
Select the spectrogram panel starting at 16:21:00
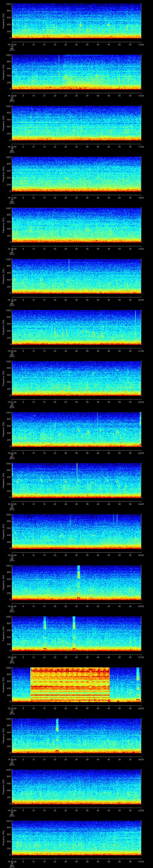tap(76, 378)
